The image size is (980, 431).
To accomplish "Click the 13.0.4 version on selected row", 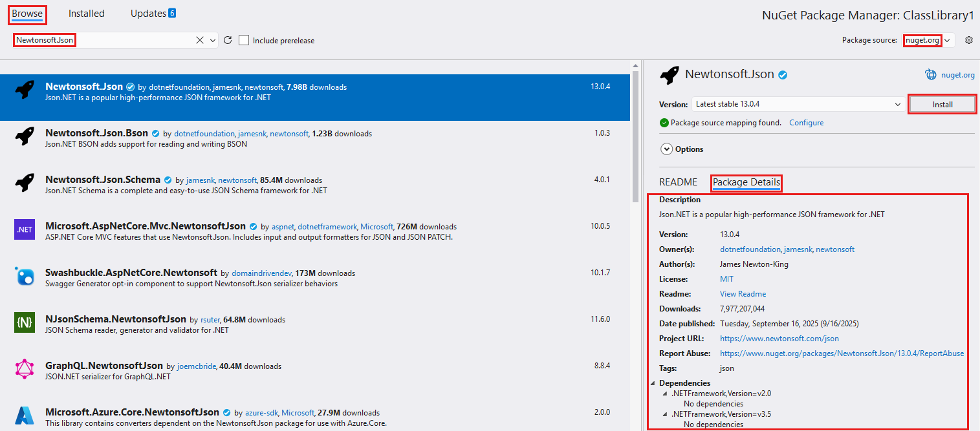I will 600,87.
